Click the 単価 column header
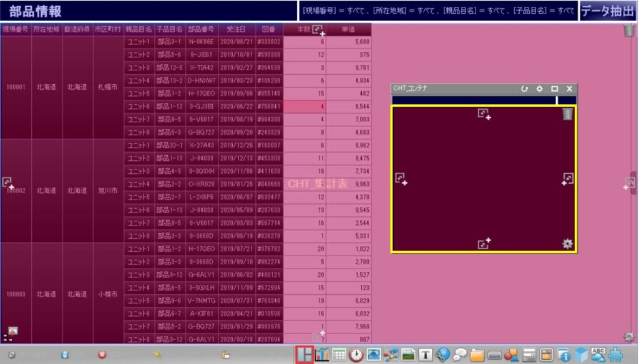Viewport: 639px width, 364px height. [348, 29]
